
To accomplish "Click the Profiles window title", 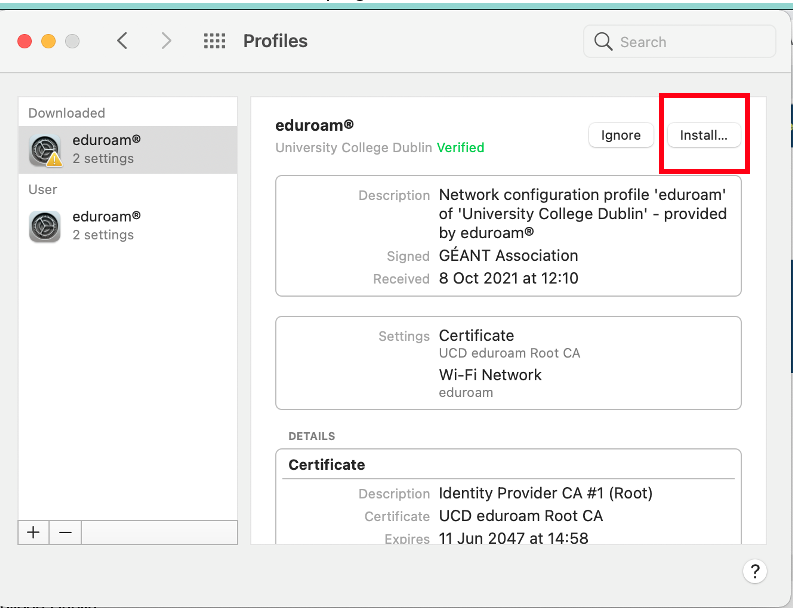I will (275, 41).
